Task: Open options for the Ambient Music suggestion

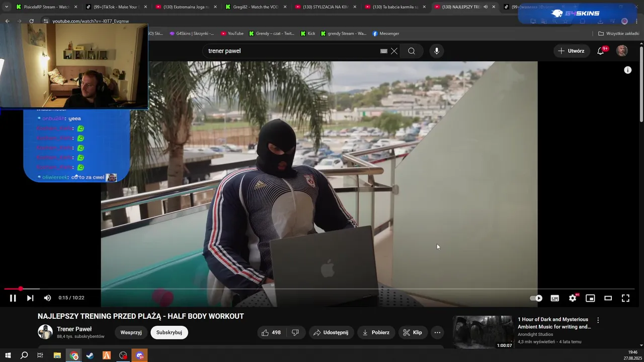Action: click(x=598, y=320)
